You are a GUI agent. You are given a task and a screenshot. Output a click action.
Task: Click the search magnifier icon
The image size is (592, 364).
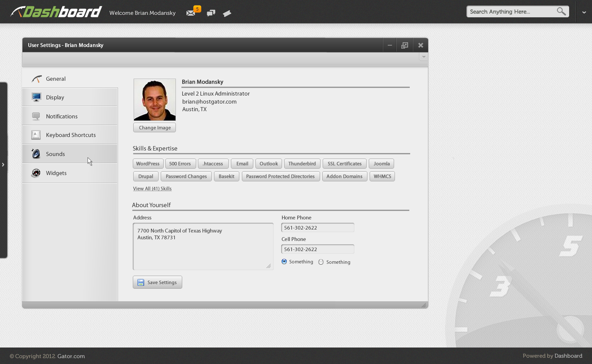coord(561,11)
